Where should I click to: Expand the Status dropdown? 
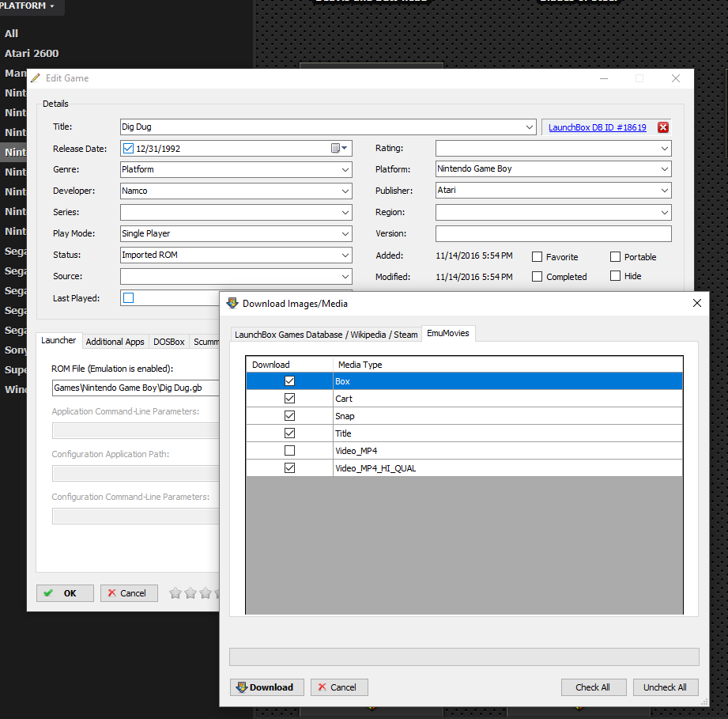(345, 255)
